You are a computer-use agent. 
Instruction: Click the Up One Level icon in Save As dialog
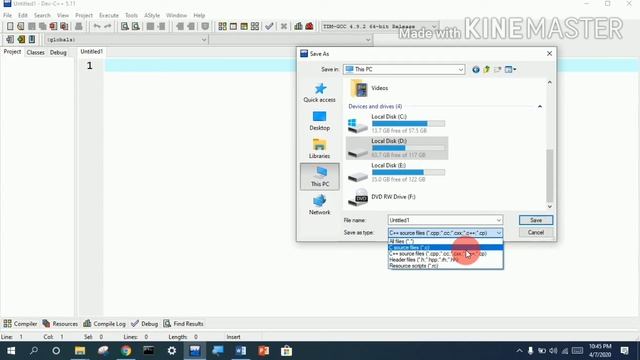pos(487,69)
